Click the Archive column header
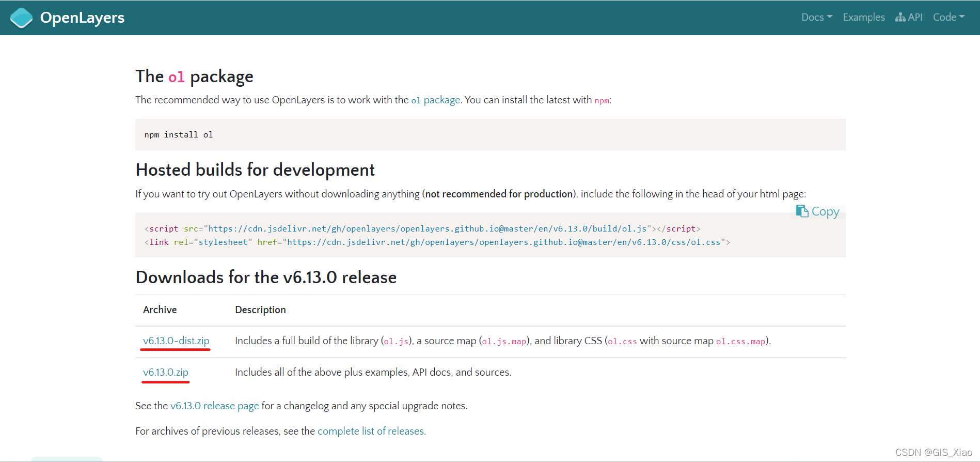This screenshot has width=980, height=462. tap(160, 310)
